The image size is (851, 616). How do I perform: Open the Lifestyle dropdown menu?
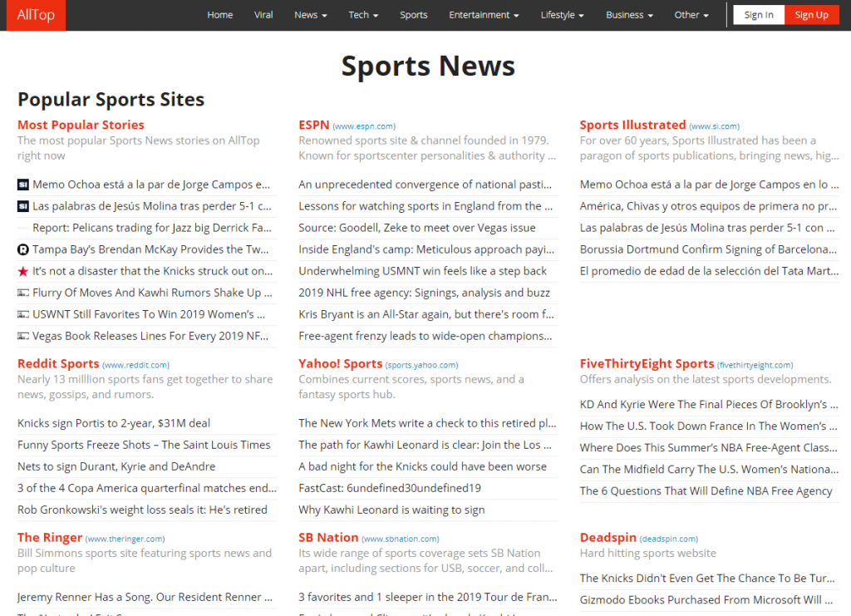pyautogui.click(x=563, y=15)
